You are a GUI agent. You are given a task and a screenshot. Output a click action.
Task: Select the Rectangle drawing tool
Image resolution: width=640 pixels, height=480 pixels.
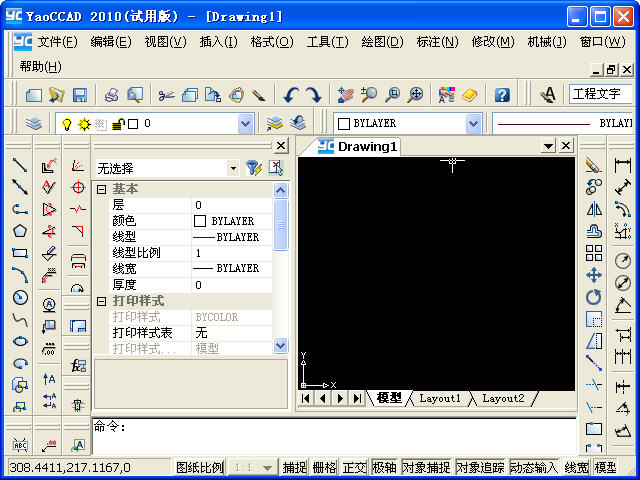pyautogui.click(x=20, y=253)
